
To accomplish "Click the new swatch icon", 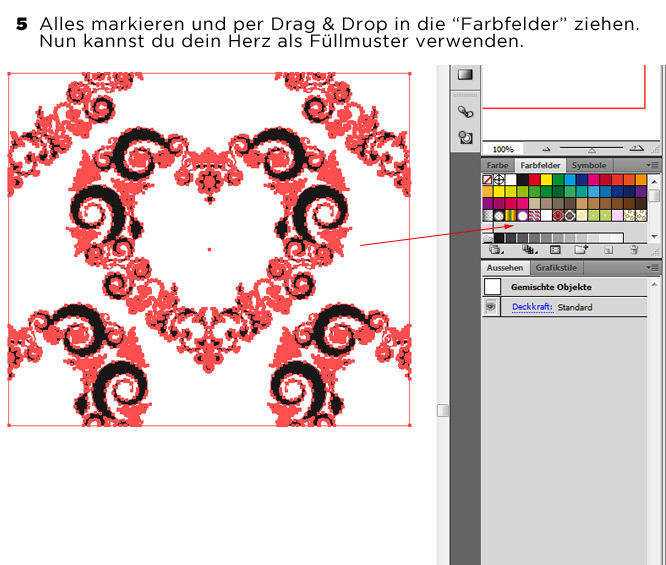I will point(606,251).
